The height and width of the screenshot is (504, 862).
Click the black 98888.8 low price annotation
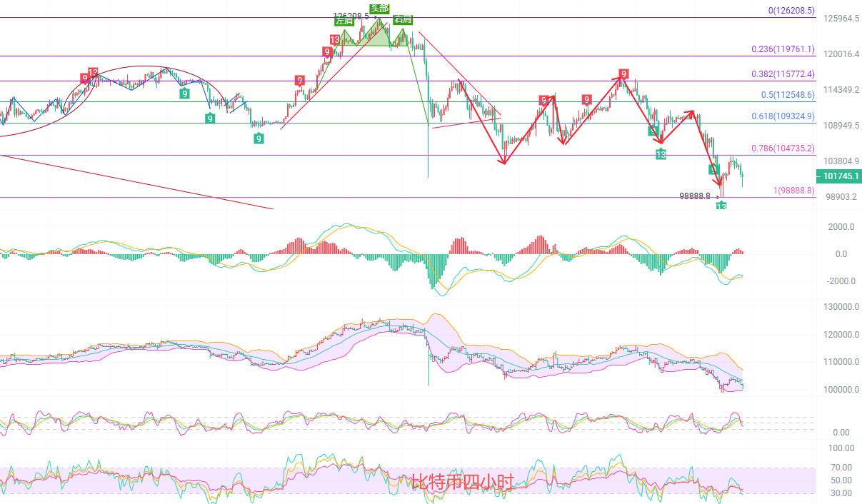(698, 196)
